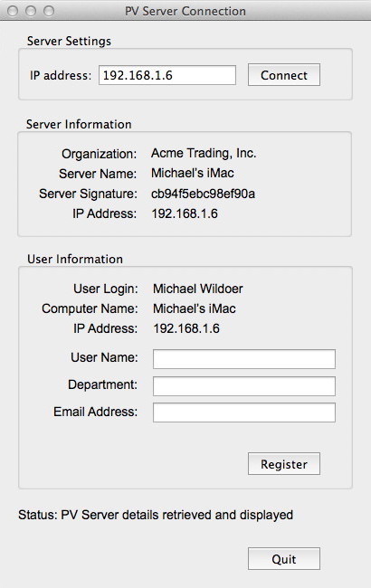Click the Status message text
This screenshot has width=371, height=588.
click(x=156, y=515)
